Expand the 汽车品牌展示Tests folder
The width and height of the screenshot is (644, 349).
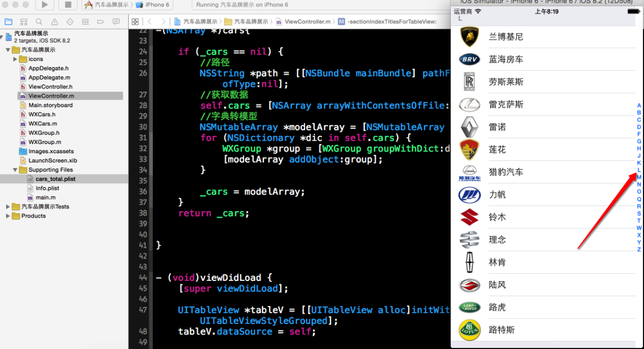(8, 207)
